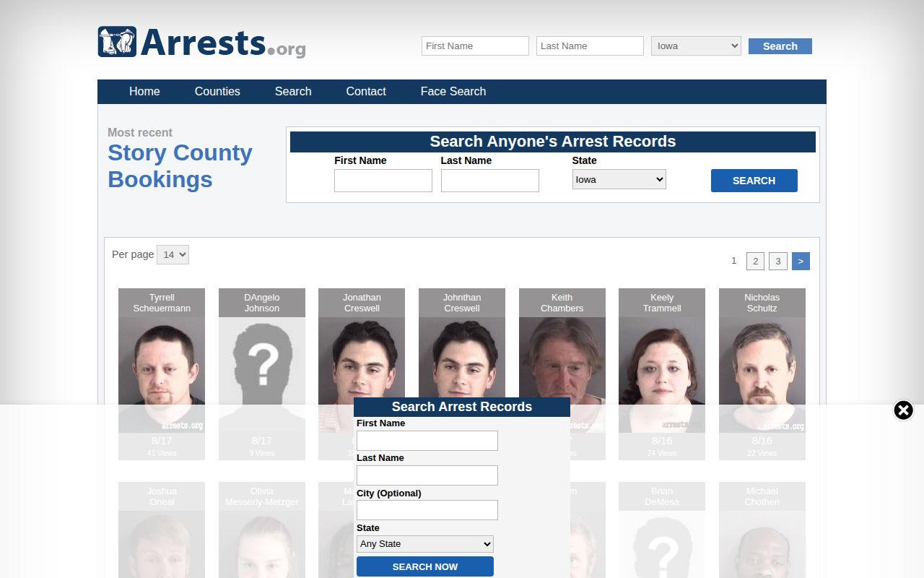Viewport: 924px width, 578px height.
Task: Focus the header First Name field
Action: 475,46
